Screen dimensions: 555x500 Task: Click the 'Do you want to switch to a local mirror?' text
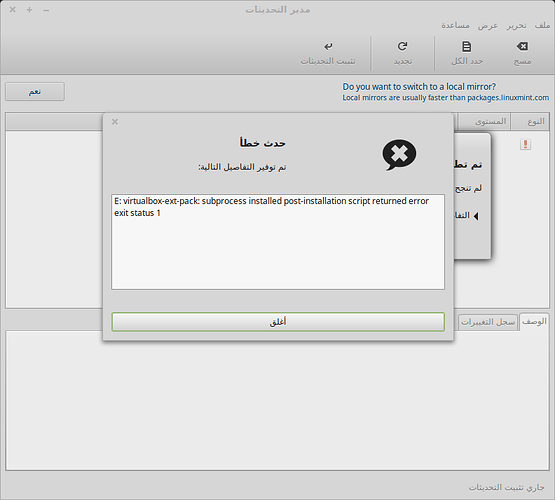419,86
